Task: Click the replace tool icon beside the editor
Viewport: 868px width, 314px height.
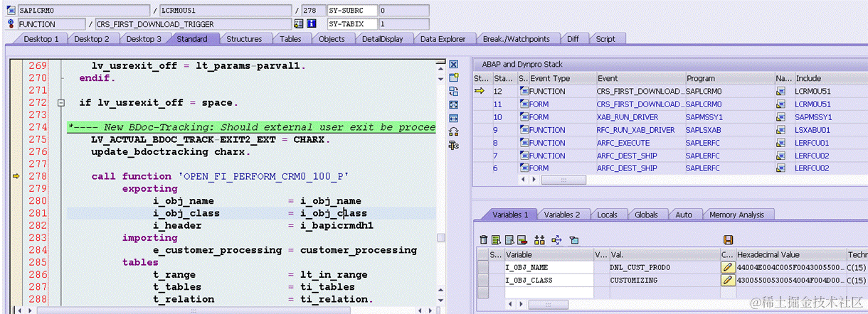Action: [454, 92]
